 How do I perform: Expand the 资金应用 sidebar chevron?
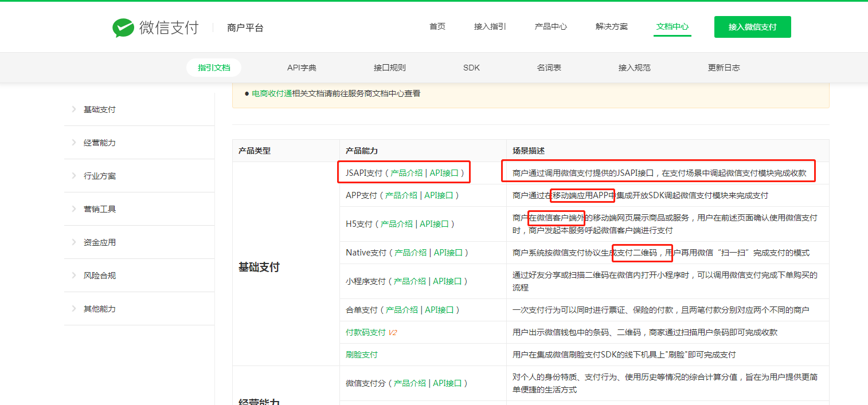click(73, 242)
